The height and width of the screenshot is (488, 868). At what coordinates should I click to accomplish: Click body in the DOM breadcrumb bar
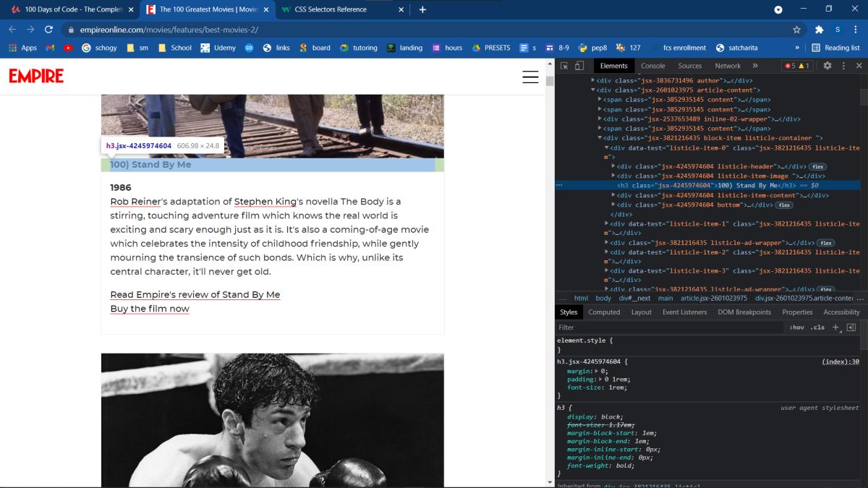tap(603, 298)
